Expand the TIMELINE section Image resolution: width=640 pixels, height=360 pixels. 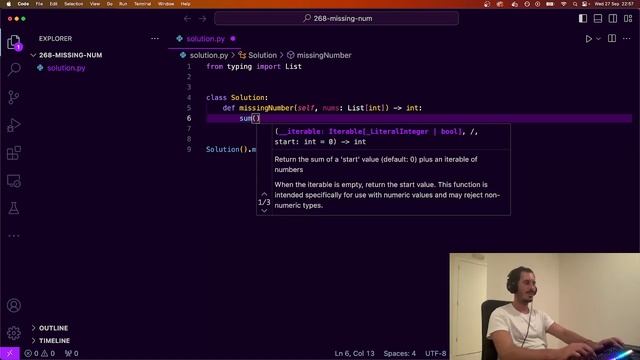(54, 340)
